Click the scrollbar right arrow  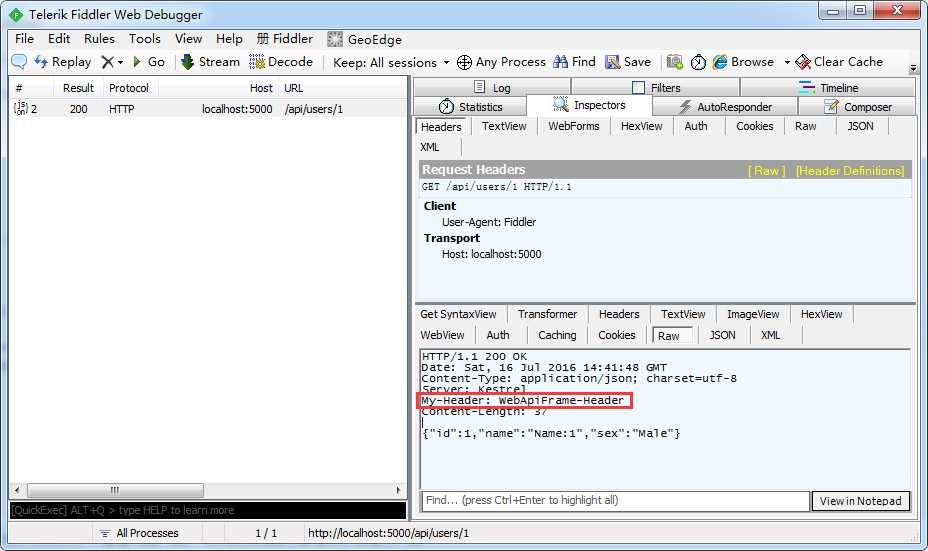pyautogui.click(x=398, y=490)
